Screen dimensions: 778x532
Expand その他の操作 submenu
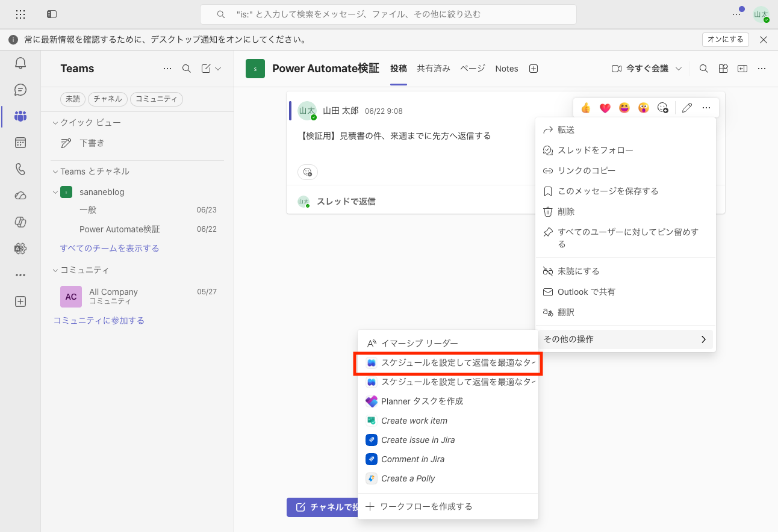[625, 339]
